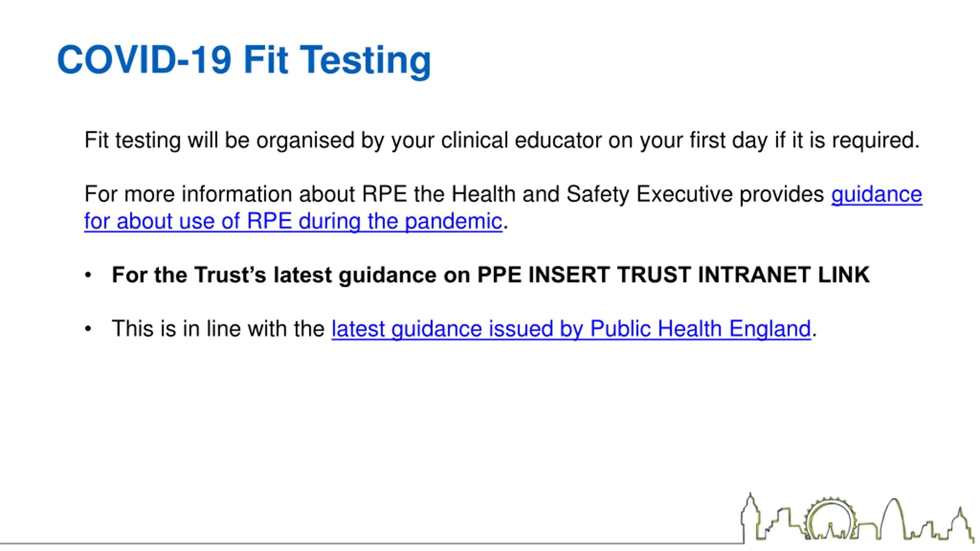Image resolution: width=980 pixels, height=551 pixels.
Task: Click 'INSERT TRUST INTRANET LINK' placeholder text
Action: [x=699, y=274]
